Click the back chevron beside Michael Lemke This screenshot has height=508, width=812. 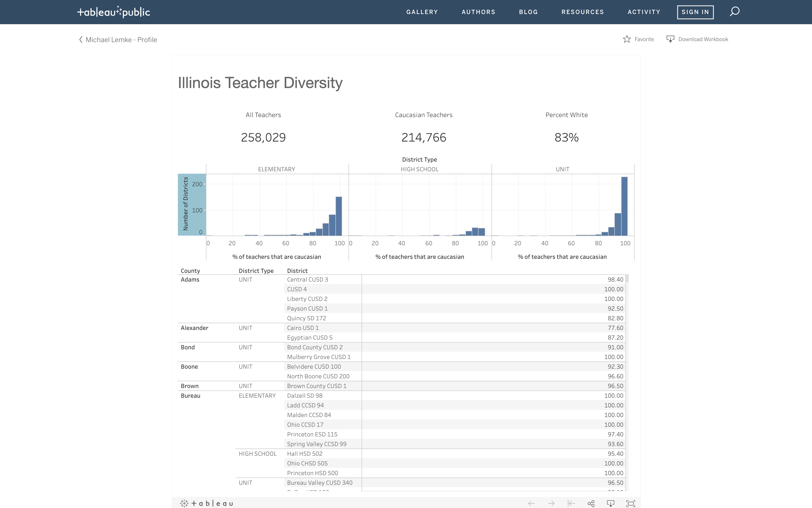[x=81, y=40]
